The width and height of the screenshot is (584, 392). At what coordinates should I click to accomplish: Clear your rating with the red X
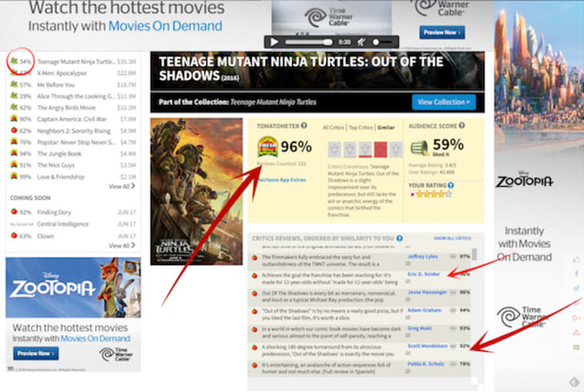(412, 194)
